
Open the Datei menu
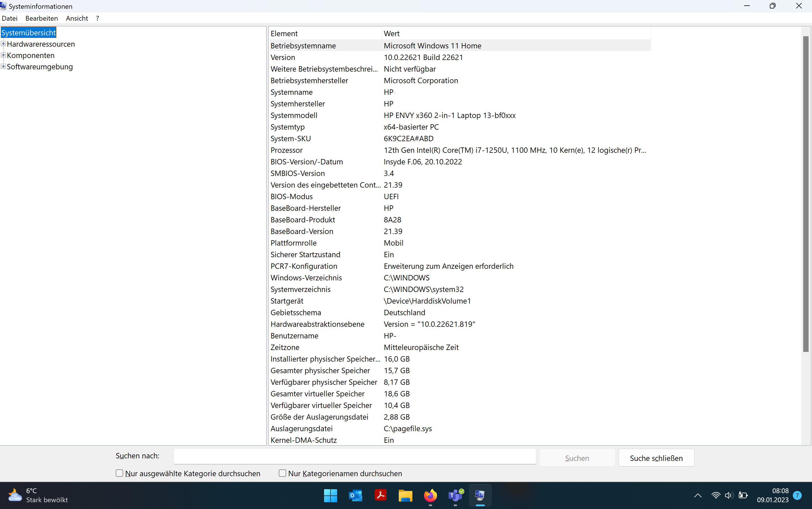[x=9, y=18]
